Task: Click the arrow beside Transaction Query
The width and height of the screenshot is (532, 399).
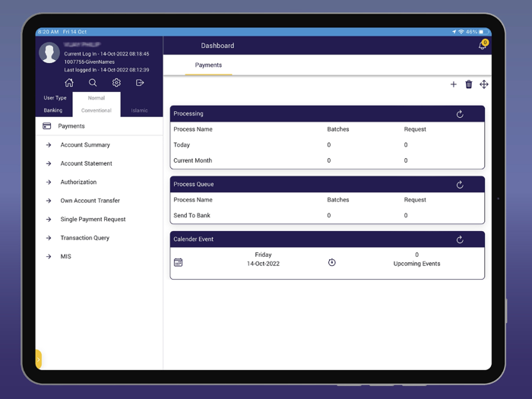Action: point(49,238)
